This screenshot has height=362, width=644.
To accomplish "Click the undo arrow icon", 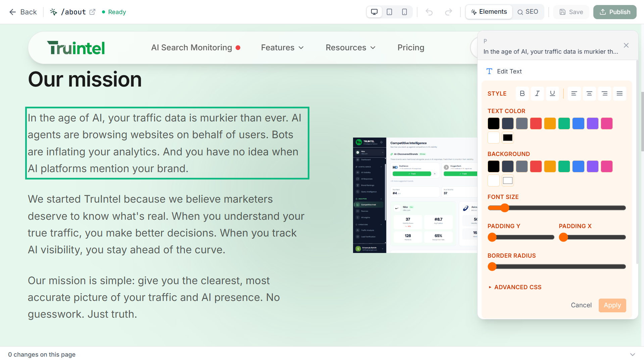I will click(x=429, y=12).
